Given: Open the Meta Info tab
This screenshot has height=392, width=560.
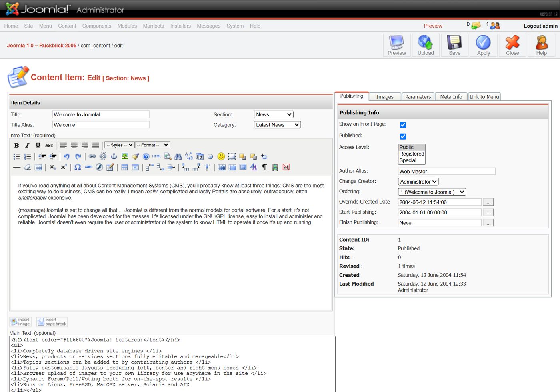Looking at the screenshot, I should [451, 97].
